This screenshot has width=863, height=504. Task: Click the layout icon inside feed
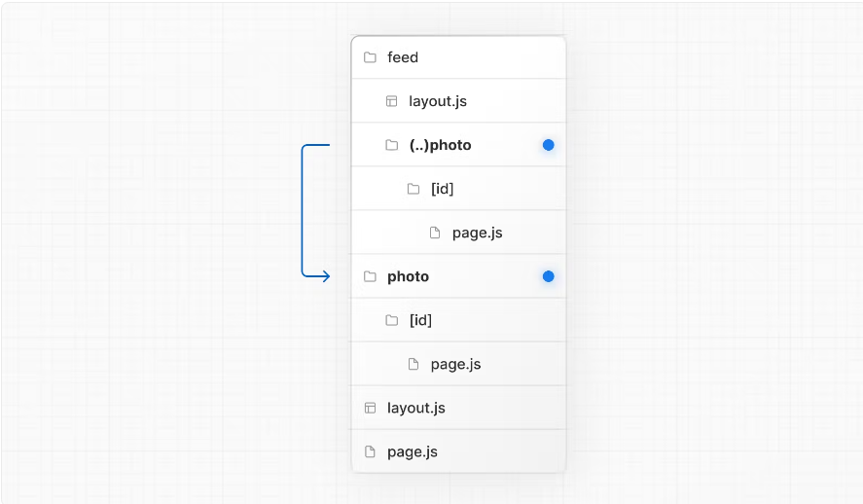391,101
